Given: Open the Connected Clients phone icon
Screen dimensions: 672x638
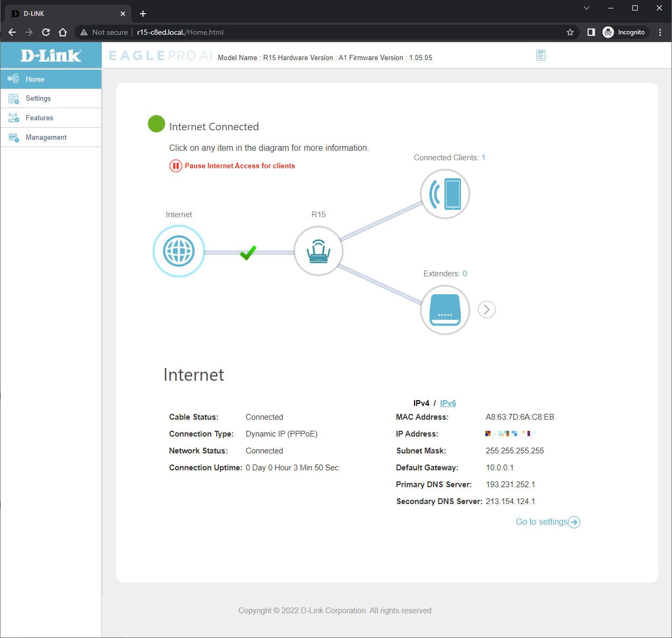Looking at the screenshot, I should point(445,194).
